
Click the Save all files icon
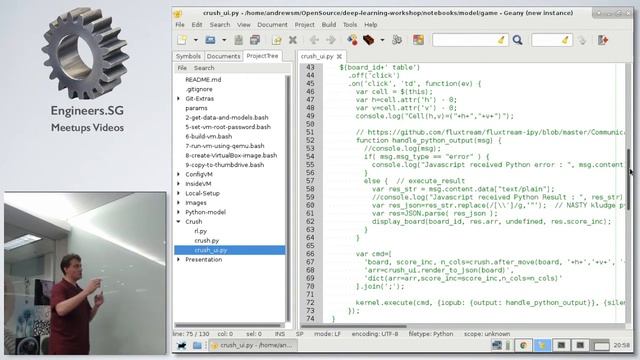pyautogui.click(x=255, y=40)
